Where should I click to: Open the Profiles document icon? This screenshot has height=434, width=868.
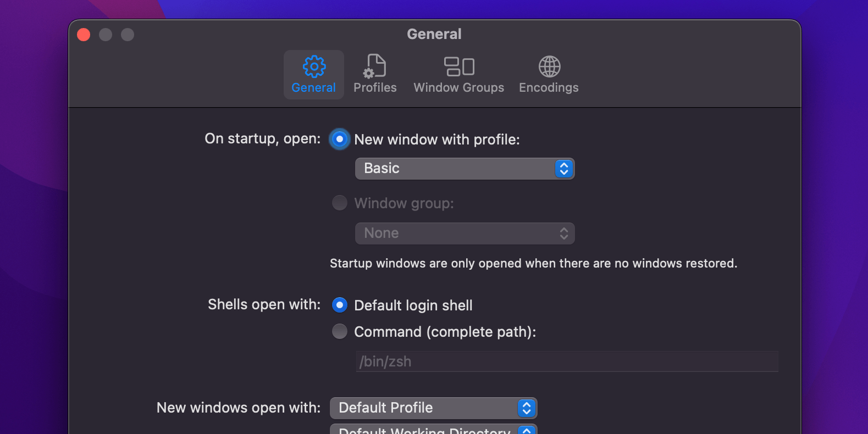click(375, 66)
